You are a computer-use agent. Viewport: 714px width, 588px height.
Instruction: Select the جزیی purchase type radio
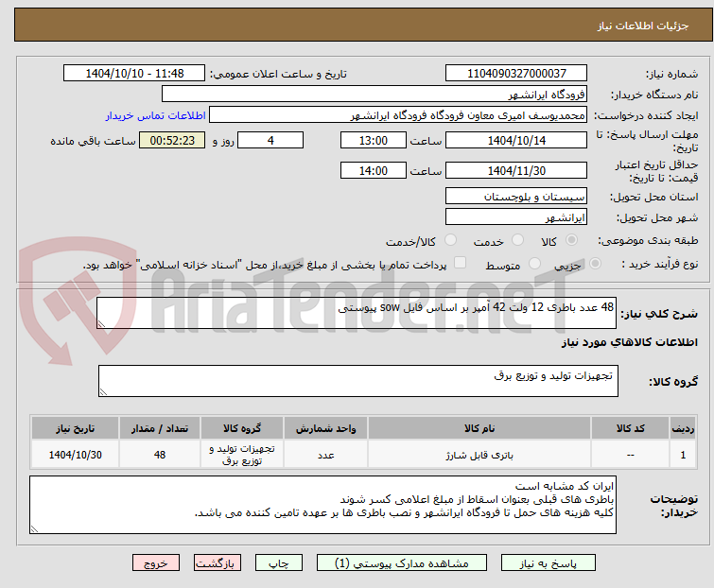pos(595,264)
